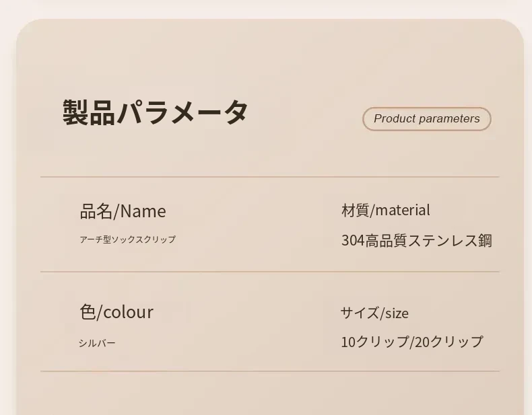Click the Product parameters pill button
Screen dimensions: 532x415
click(426, 119)
